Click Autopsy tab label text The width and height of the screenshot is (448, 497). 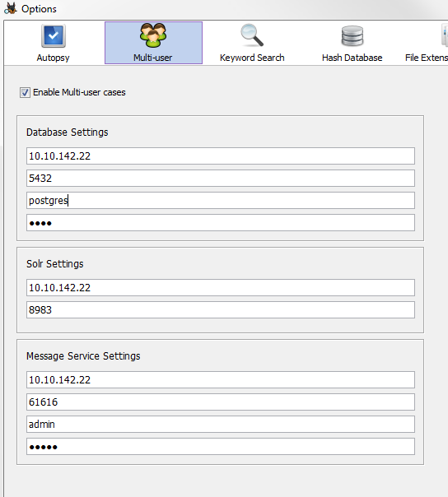(x=53, y=58)
